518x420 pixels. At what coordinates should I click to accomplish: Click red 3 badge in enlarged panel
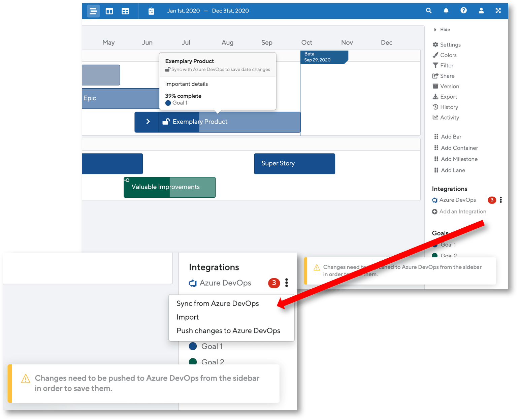click(x=274, y=283)
